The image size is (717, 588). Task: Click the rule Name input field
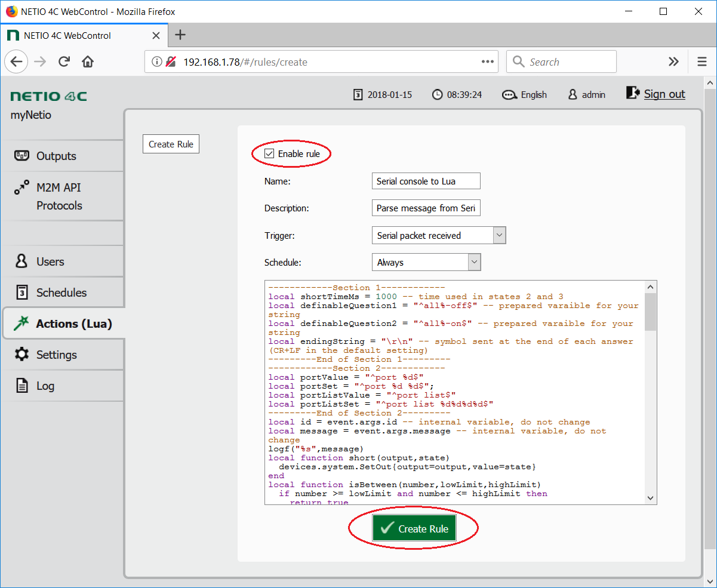pyautogui.click(x=425, y=181)
